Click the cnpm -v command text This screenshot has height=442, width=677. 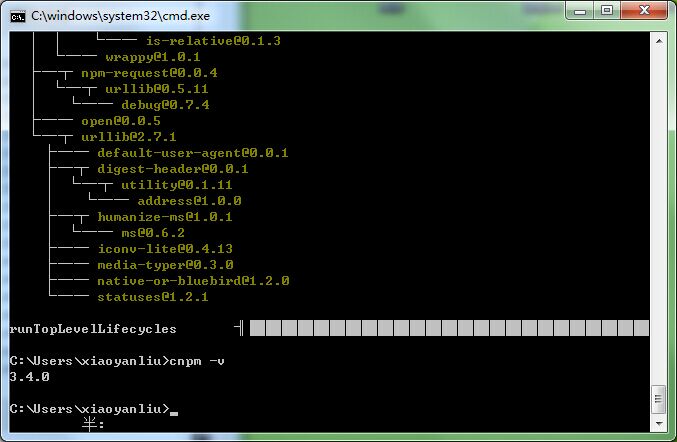click(x=197, y=361)
